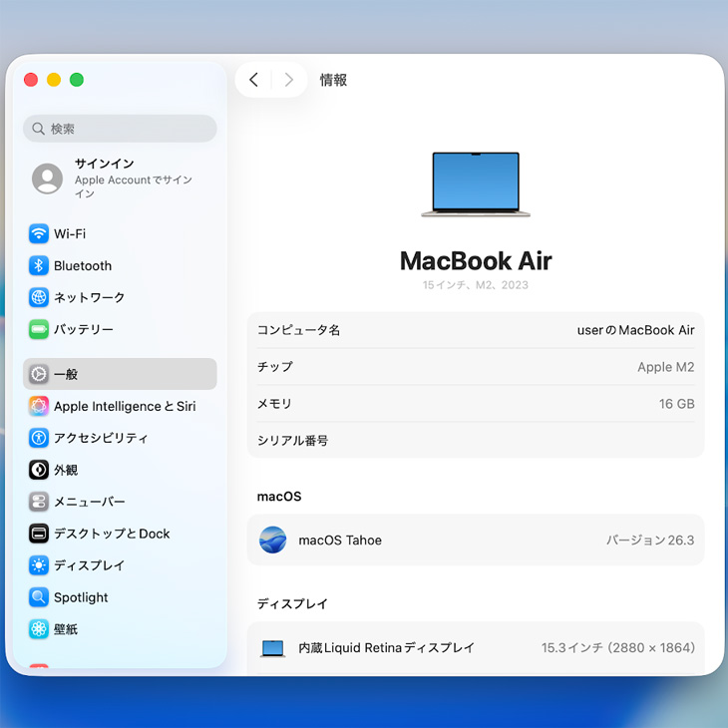The width and height of the screenshot is (728, 728).
Task: Click the forward chevron button
Action: (x=288, y=80)
